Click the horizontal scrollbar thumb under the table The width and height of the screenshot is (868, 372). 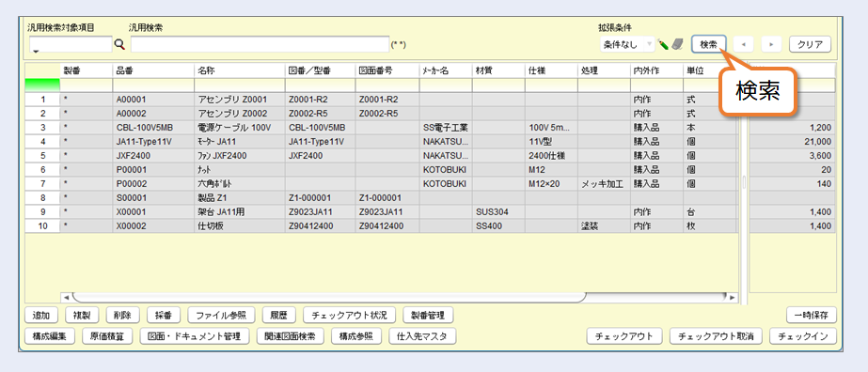pyautogui.click(x=329, y=298)
